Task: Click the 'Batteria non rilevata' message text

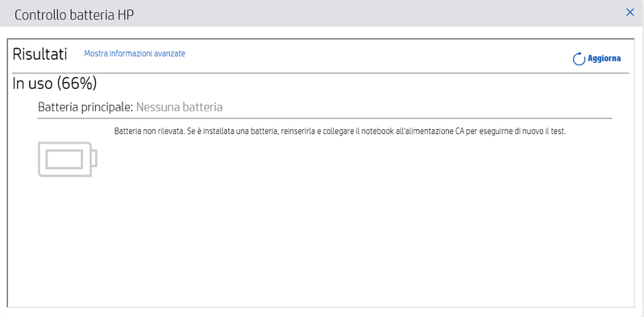Action: pyautogui.click(x=340, y=132)
